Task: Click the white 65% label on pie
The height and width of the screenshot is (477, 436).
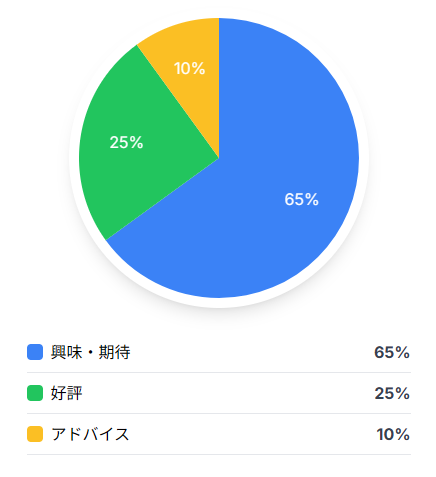Action: coord(302,199)
